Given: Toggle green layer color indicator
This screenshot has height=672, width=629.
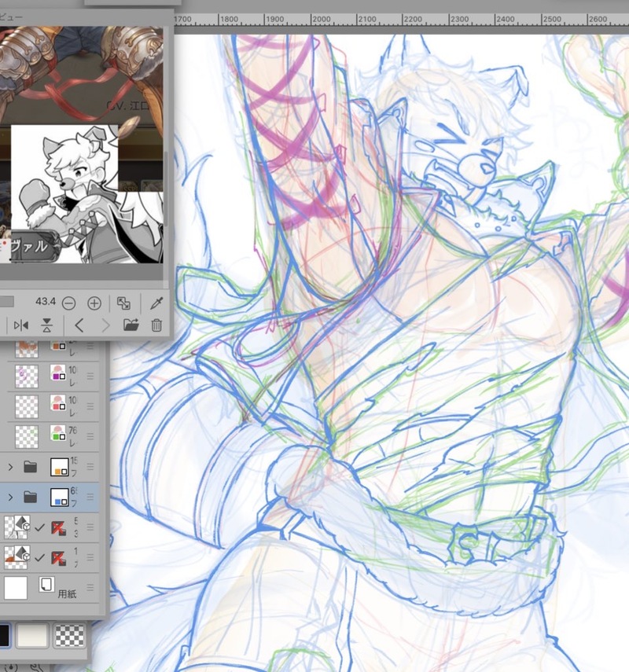Looking at the screenshot, I should pos(58,433).
